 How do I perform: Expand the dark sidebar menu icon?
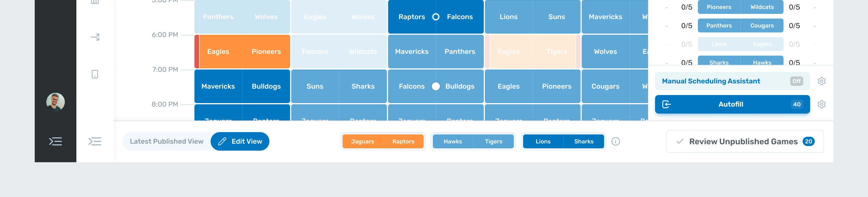[56, 141]
